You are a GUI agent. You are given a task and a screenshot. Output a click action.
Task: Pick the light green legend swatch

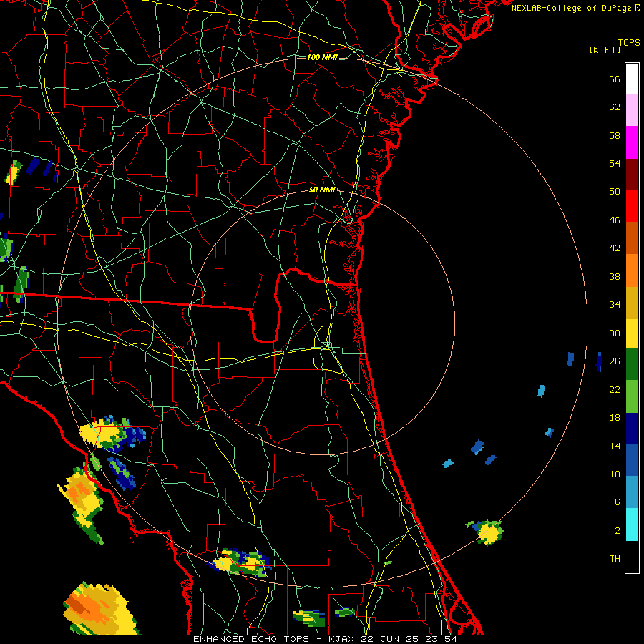click(632, 396)
